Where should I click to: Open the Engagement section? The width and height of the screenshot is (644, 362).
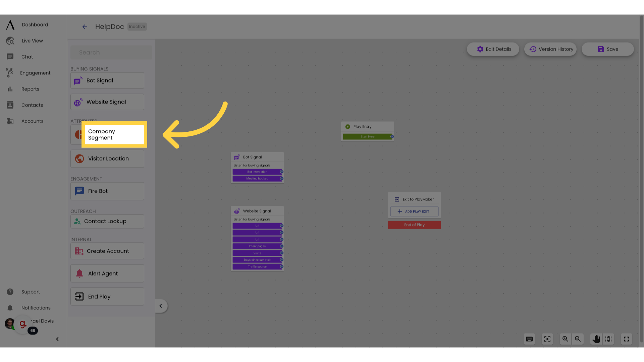(35, 73)
